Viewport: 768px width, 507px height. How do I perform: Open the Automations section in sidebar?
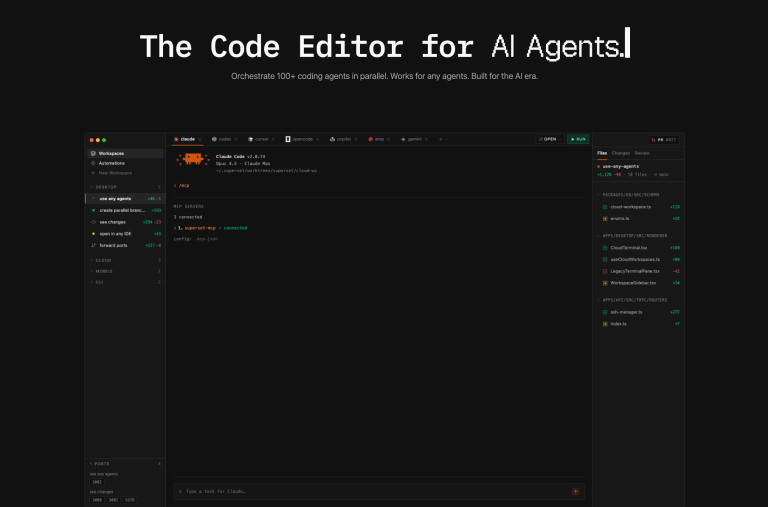coord(125,163)
